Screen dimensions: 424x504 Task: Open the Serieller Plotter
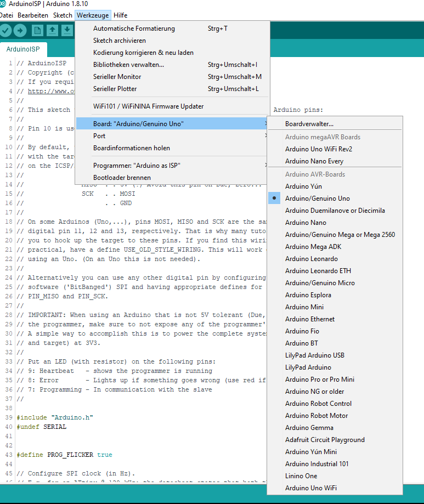coord(172,89)
